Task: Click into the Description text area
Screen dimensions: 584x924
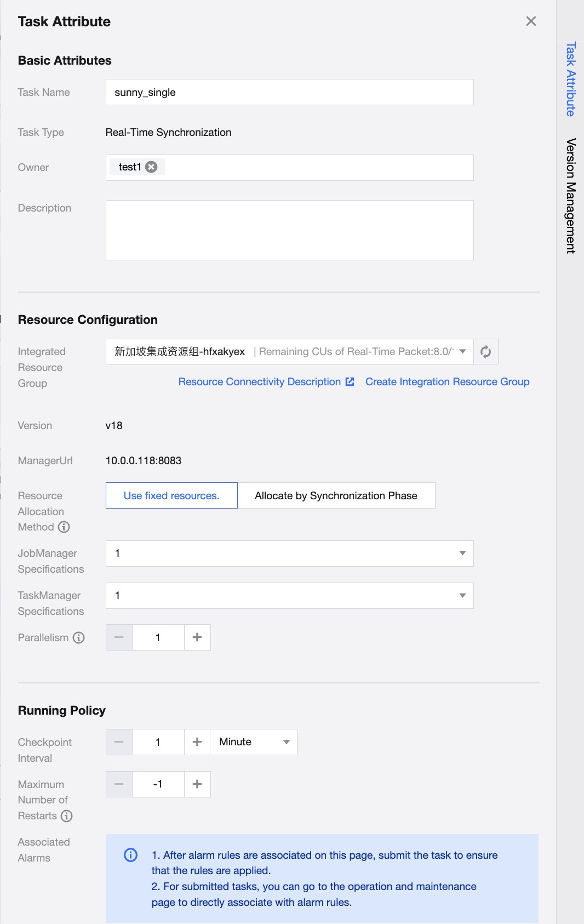Action: [289, 230]
